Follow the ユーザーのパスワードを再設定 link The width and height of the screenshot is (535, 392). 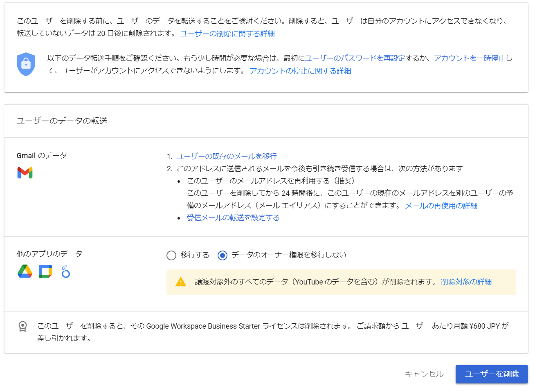(355, 58)
